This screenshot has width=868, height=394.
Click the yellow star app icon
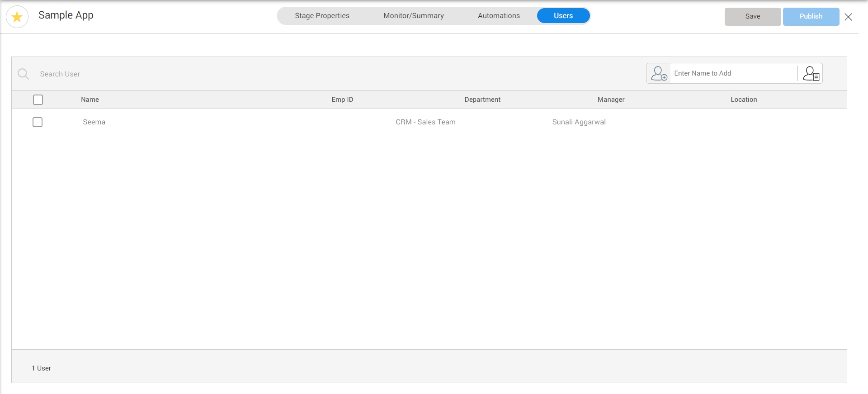[17, 17]
